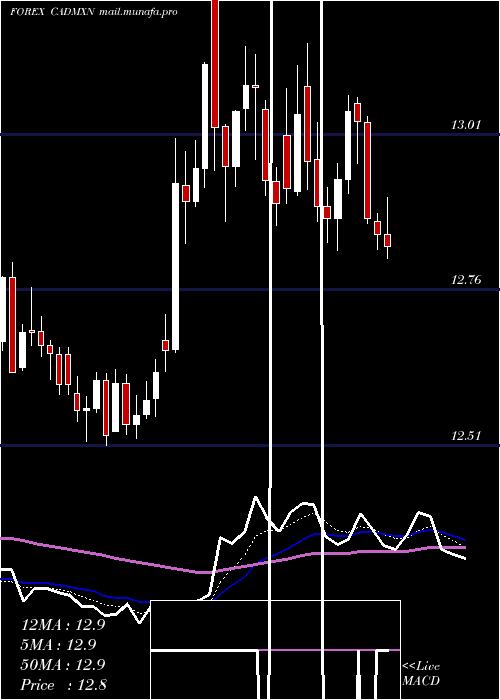Click the 'FOREX CADMXN mail.munafa.pro' chart title
This screenshot has width=500, height=700.
(x=94, y=12)
